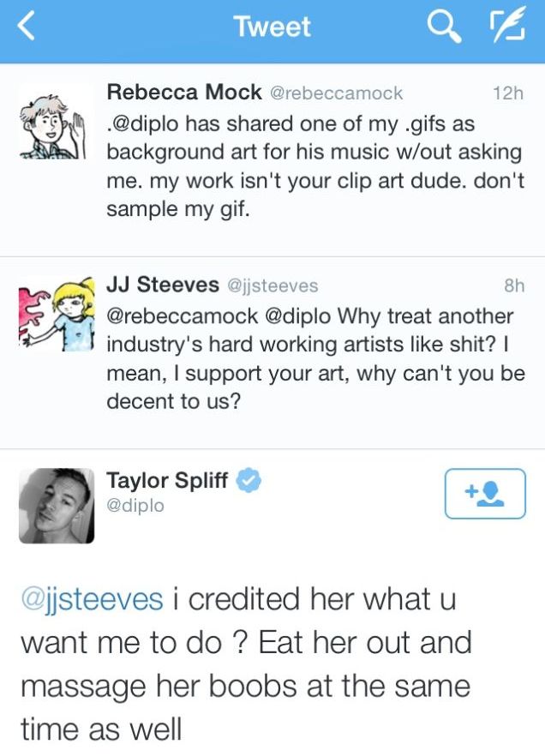
Task: Open the search magnifier icon
Action: point(444,26)
